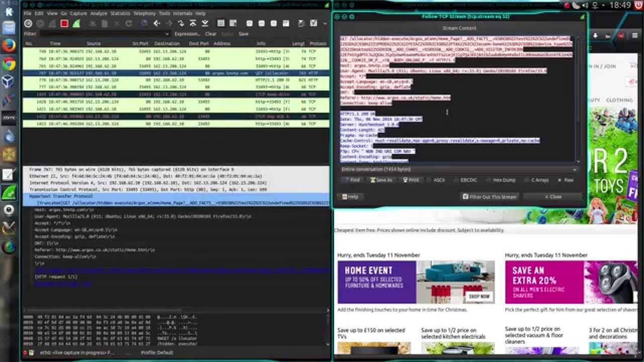644x362 pixels.
Task: Zoom out toolbar icon in Wireshark
Action: pos(261,24)
